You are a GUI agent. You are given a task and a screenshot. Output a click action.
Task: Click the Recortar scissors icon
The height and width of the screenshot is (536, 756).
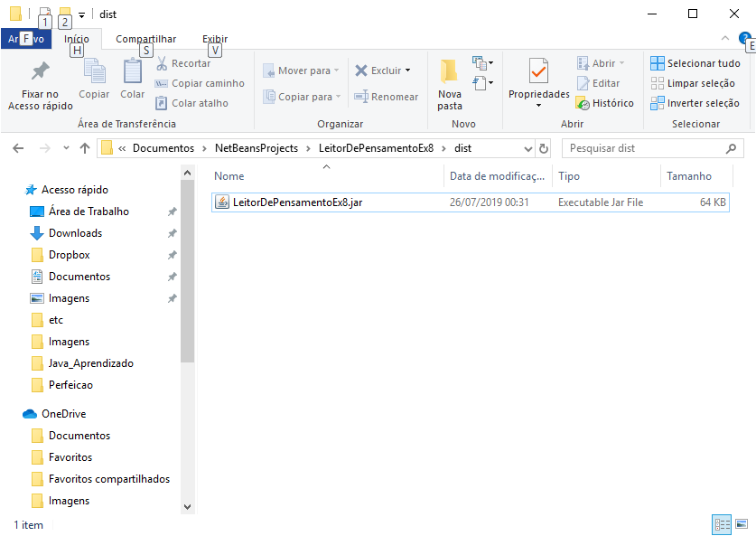162,63
